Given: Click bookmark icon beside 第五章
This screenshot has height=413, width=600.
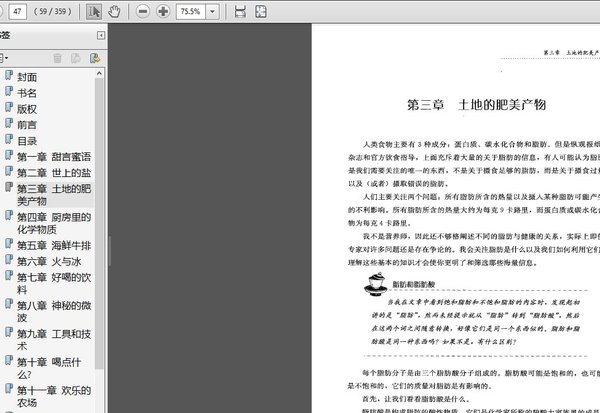Looking at the screenshot, I should pyautogui.click(x=8, y=243).
